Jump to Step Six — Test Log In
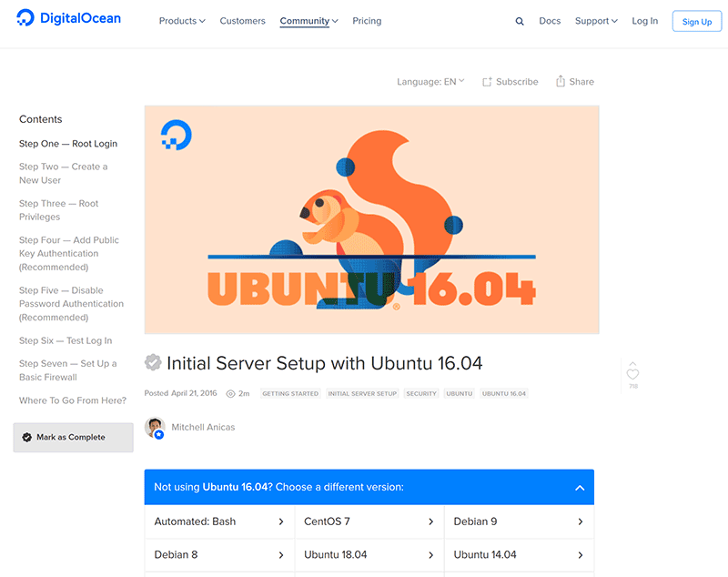The image size is (728, 577). click(66, 340)
